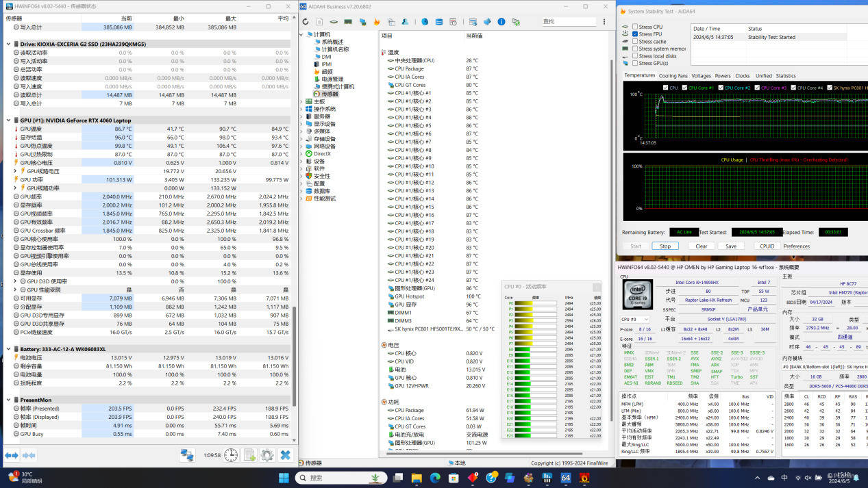Open Preferences in stability test

pos(797,246)
